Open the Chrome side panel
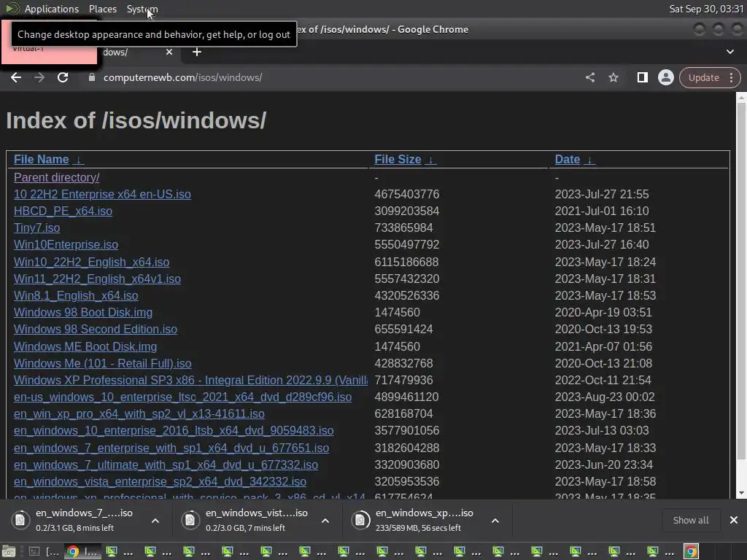 click(642, 77)
